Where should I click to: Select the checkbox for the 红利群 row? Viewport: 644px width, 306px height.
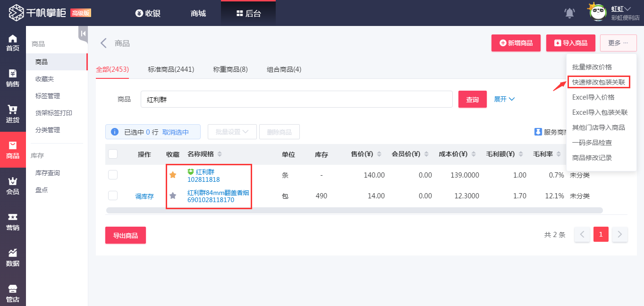pos(112,174)
